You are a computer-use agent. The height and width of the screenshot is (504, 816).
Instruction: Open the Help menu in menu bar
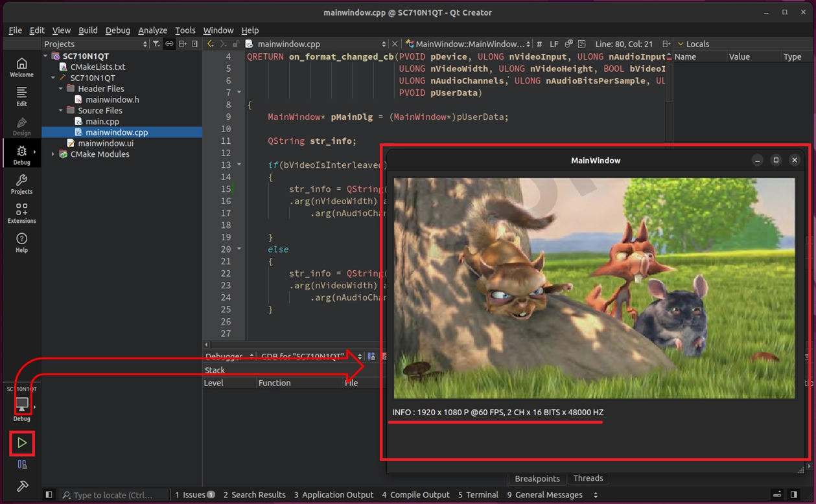250,30
